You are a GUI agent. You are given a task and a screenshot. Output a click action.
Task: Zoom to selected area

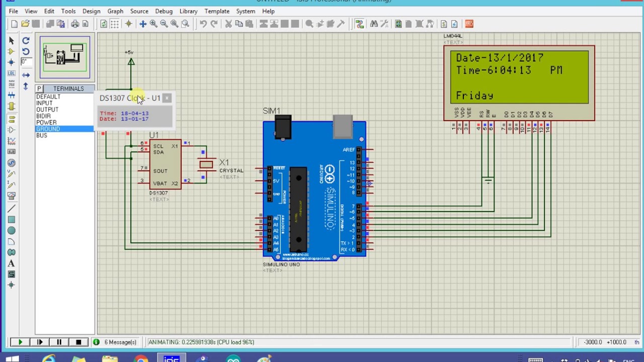185,24
